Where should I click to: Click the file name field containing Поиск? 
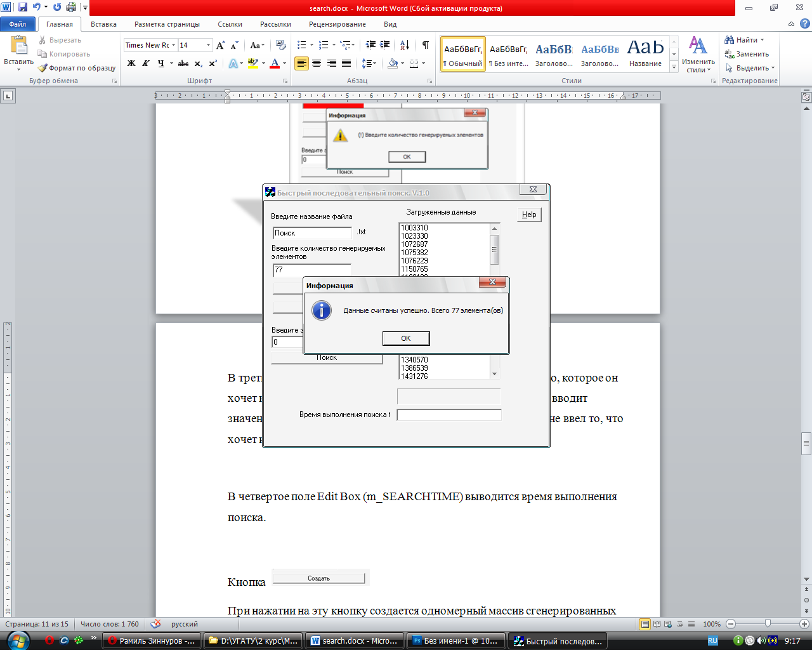click(x=312, y=233)
